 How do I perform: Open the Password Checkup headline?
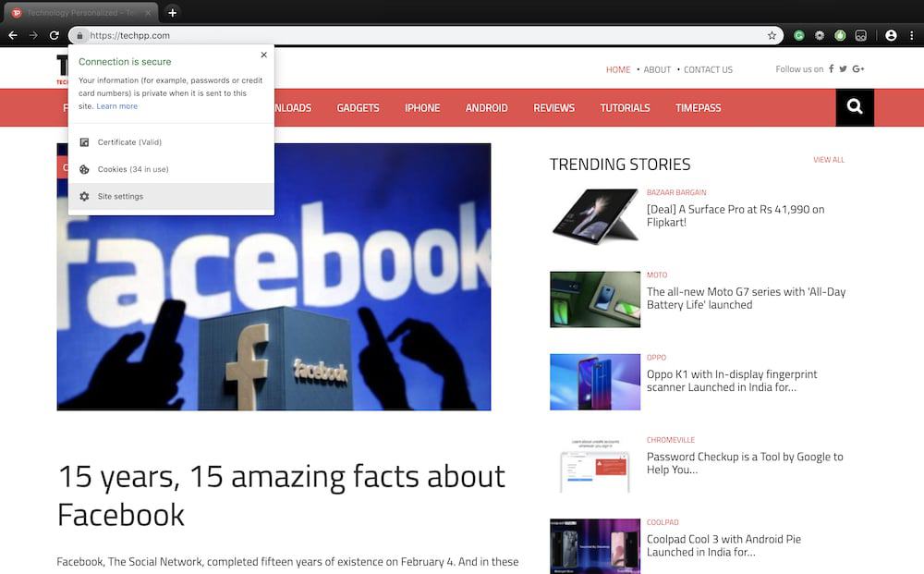pyautogui.click(x=745, y=463)
